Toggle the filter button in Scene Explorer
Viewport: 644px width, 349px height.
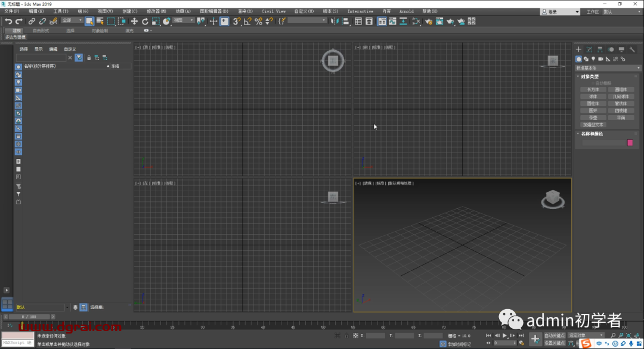pyautogui.click(x=79, y=58)
